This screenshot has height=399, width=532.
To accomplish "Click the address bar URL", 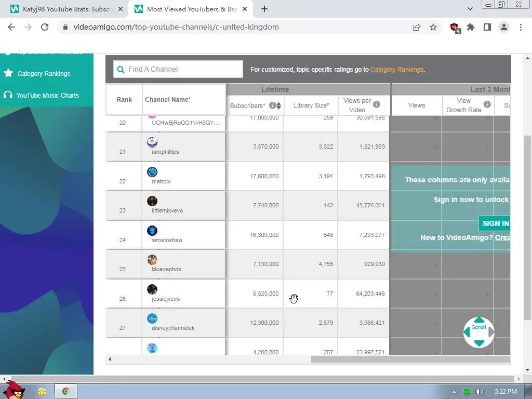I will [176, 27].
